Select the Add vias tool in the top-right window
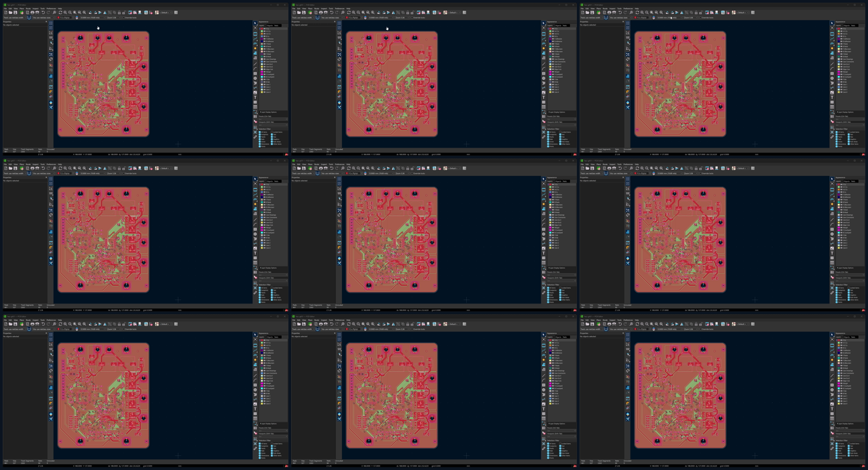Screen dimensions: 868x470 click(832, 48)
